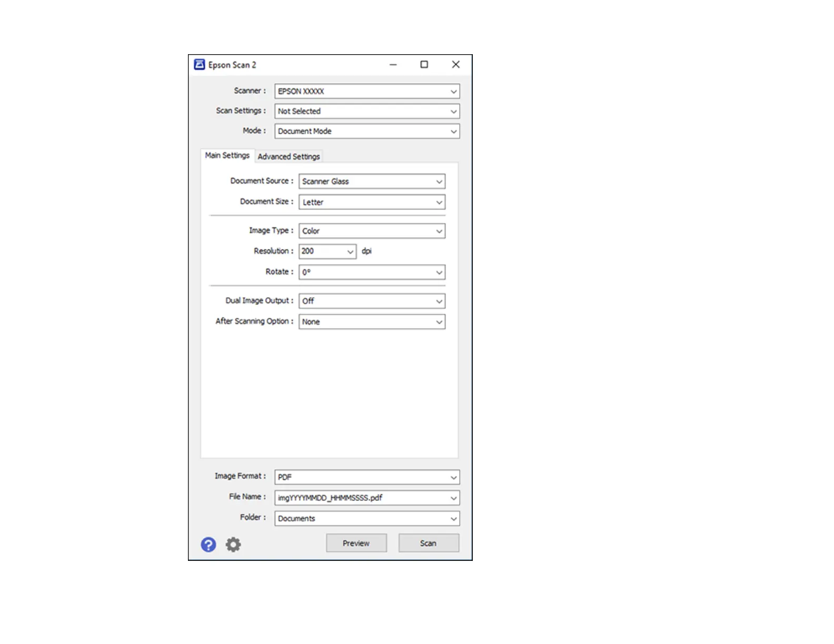Click the Scan Settings label

pyautogui.click(x=241, y=110)
